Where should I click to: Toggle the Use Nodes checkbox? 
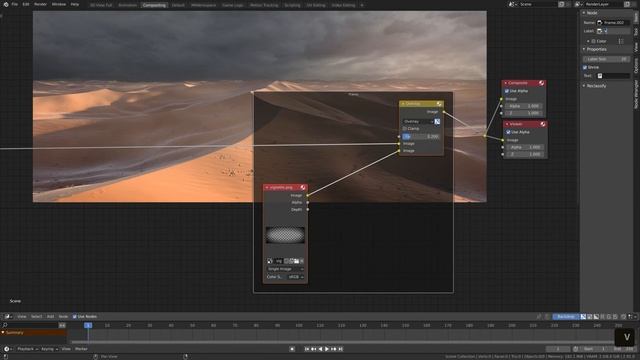coord(74,316)
